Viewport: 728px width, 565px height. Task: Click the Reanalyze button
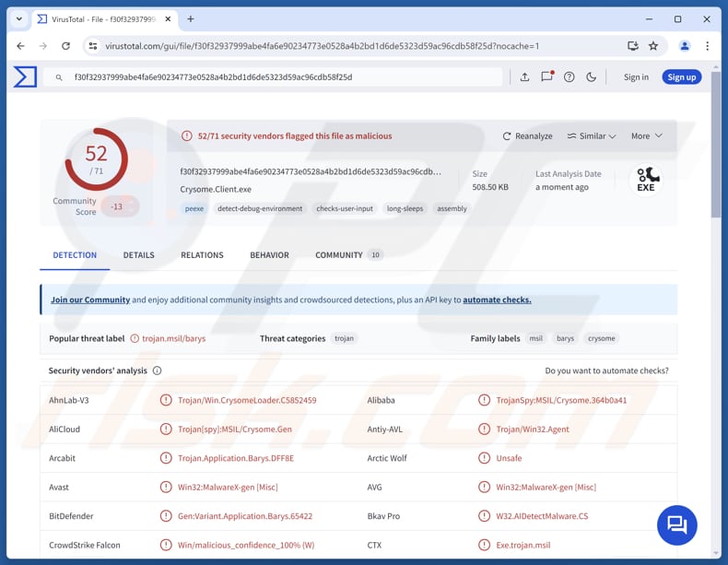pyautogui.click(x=527, y=136)
